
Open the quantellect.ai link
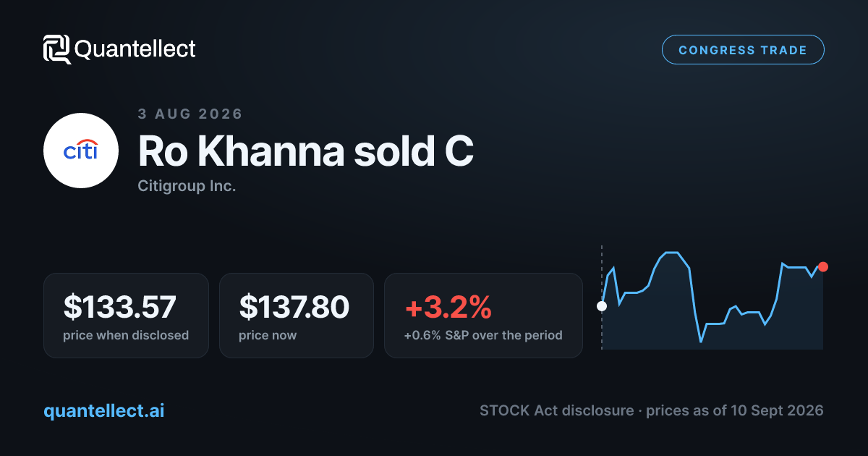(x=104, y=410)
